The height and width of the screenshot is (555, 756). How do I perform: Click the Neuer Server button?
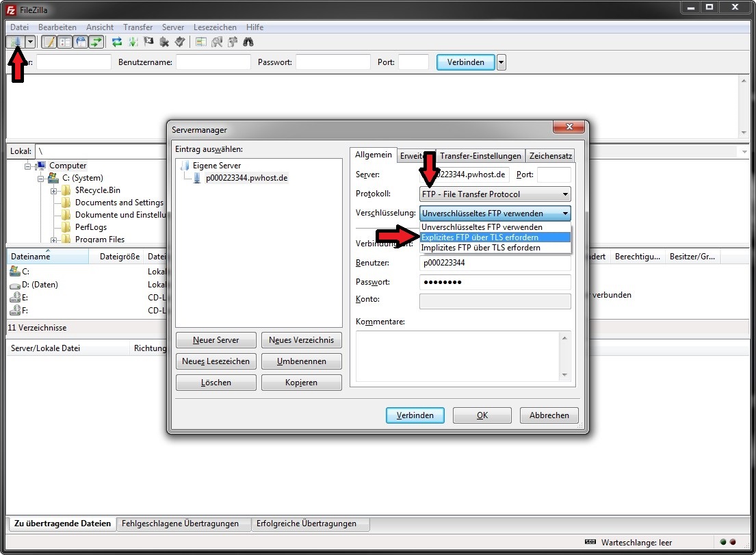(x=216, y=340)
